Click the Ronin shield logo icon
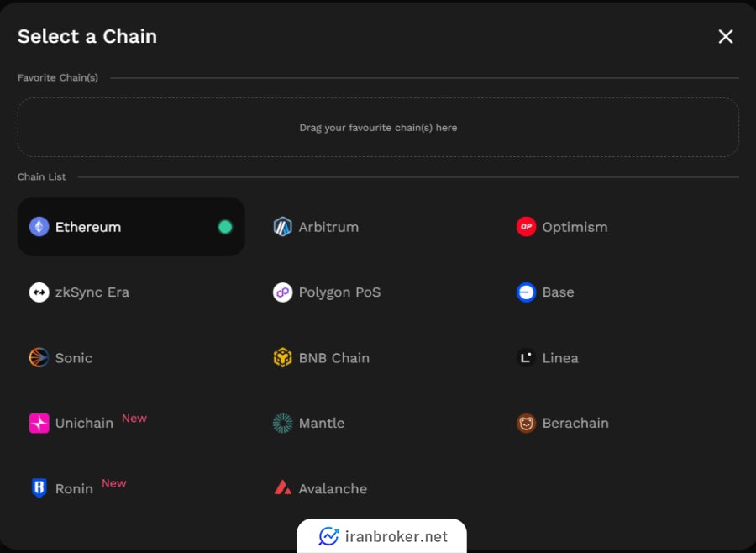Viewport: 756px width, 553px height. (39, 488)
